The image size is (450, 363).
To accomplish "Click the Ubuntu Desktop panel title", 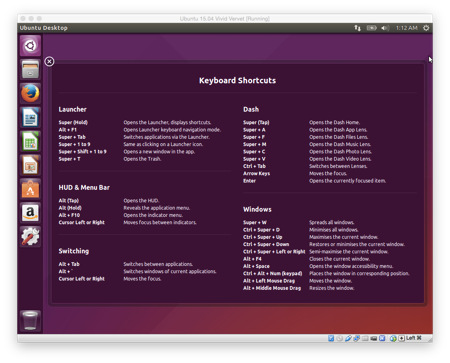I will tap(44, 28).
